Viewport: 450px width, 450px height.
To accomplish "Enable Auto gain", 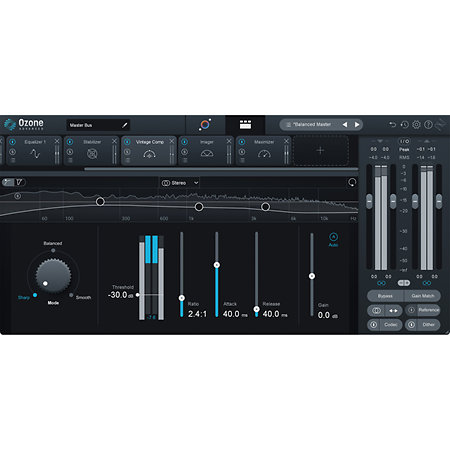I will pos(333,239).
